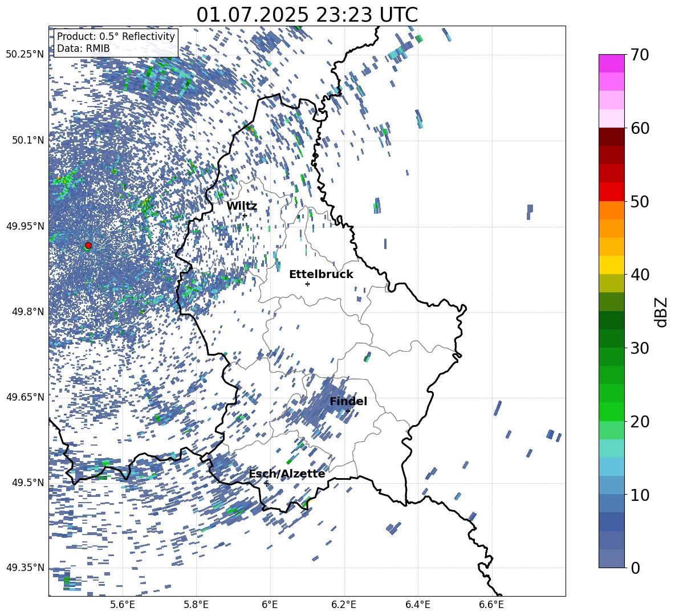
Task: Click the 6.2°E longitude label
Action: pos(344,605)
